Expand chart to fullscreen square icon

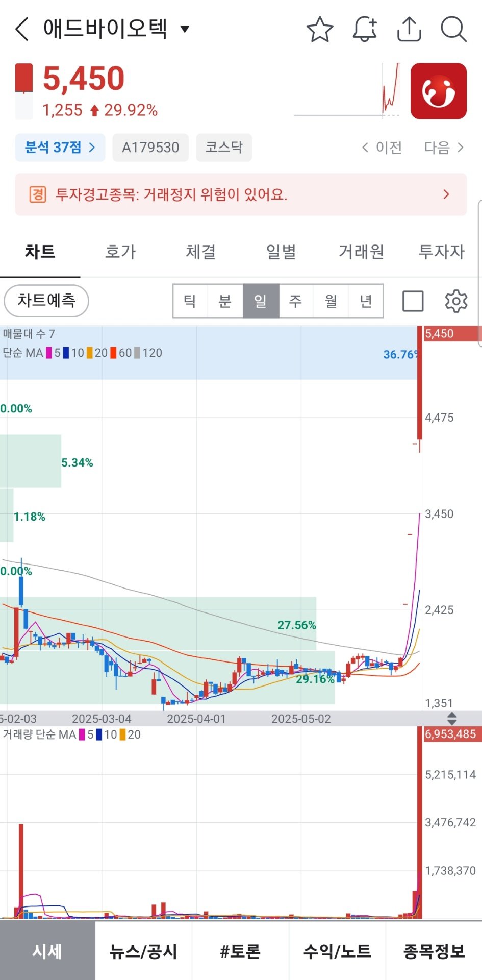(413, 301)
